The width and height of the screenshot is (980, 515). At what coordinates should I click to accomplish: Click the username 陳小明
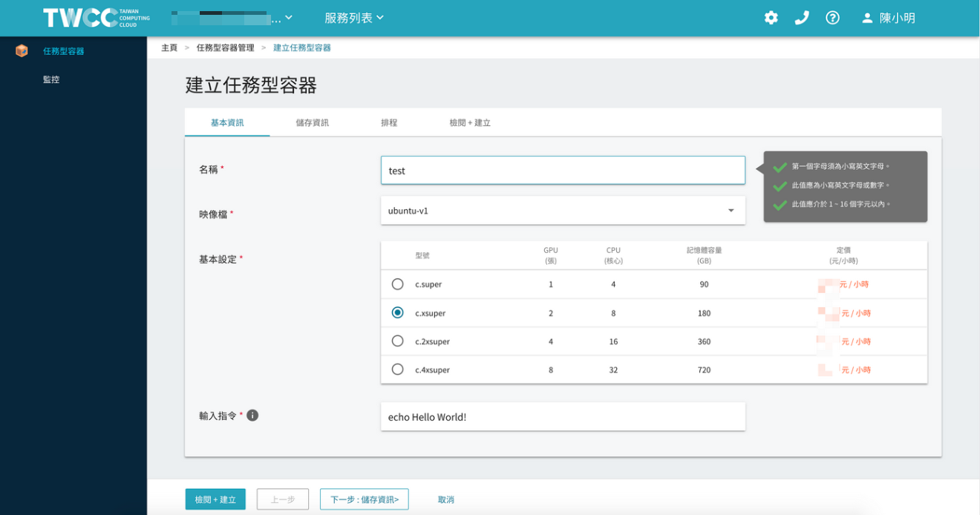pyautogui.click(x=898, y=18)
